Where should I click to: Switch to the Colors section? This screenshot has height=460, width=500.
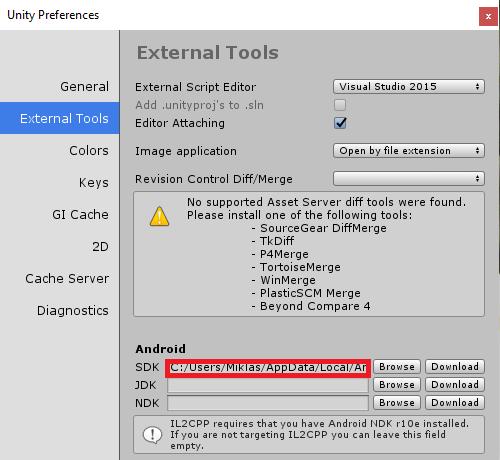(89, 151)
